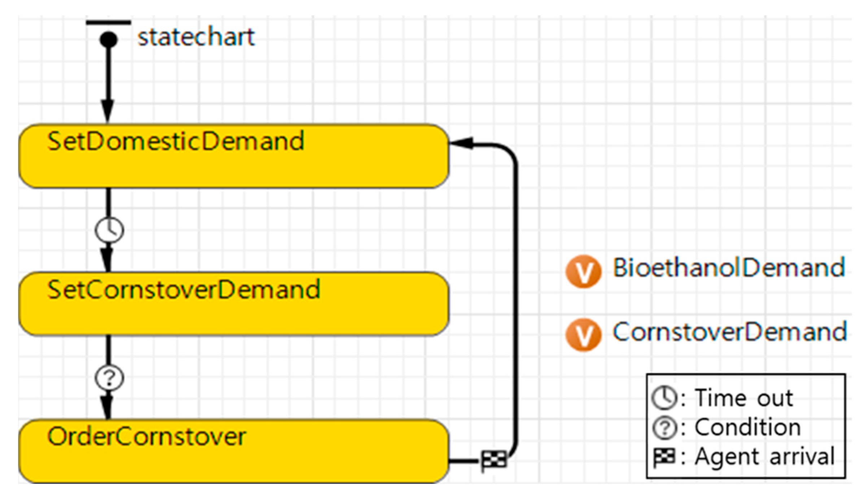Screen dimensions: 868x498
Task: Select the timeout clock icon on the transition
Action: pyautogui.click(x=109, y=230)
